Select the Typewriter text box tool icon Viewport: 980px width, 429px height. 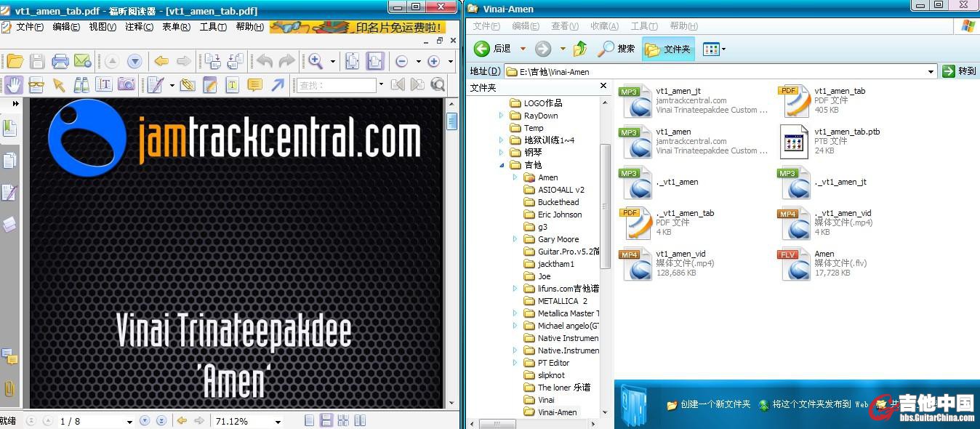[233, 85]
